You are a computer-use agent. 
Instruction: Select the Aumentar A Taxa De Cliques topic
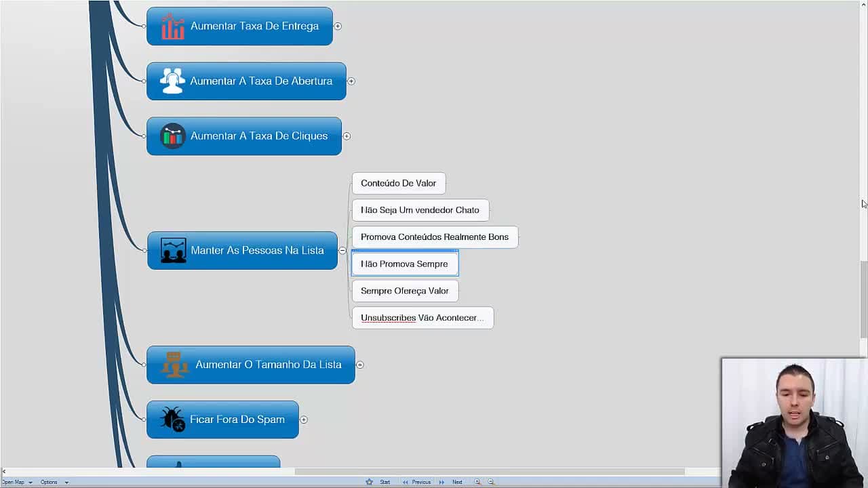pyautogui.click(x=244, y=136)
